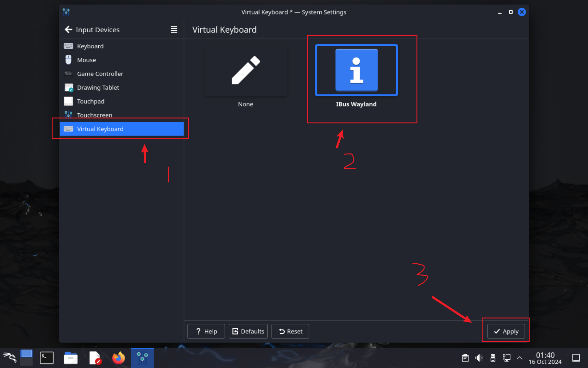Open Drawing Tablet settings
The width and height of the screenshot is (588, 368).
click(122, 88)
